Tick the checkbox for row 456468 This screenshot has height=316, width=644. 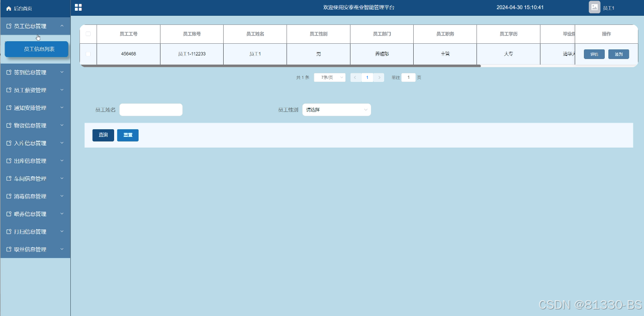click(88, 53)
